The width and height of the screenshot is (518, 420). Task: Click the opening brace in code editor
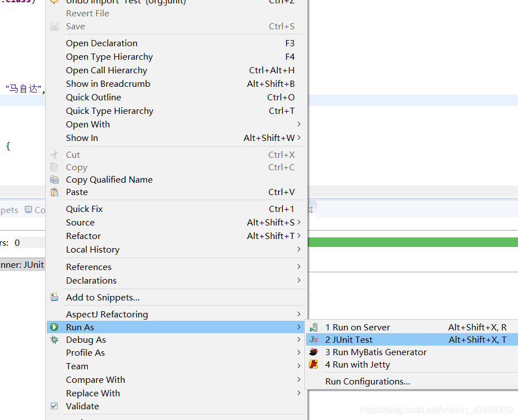tap(8, 145)
